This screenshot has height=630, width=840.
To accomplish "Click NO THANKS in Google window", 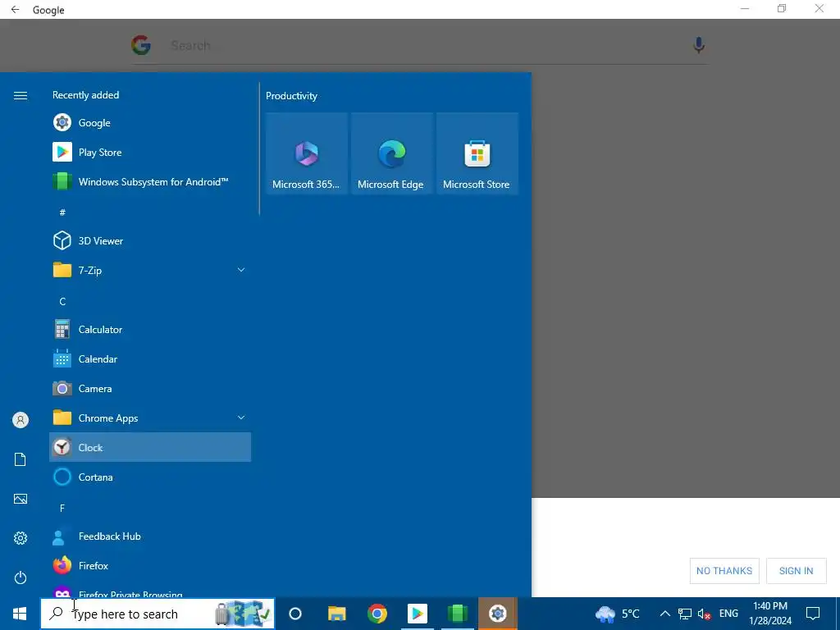I will (724, 571).
